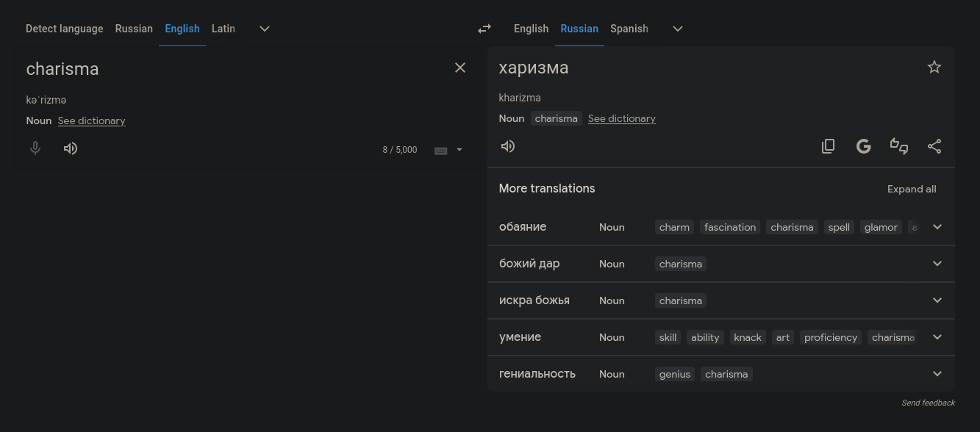Viewport: 980px width, 432px height.
Task: Share the translation
Action: [934, 146]
